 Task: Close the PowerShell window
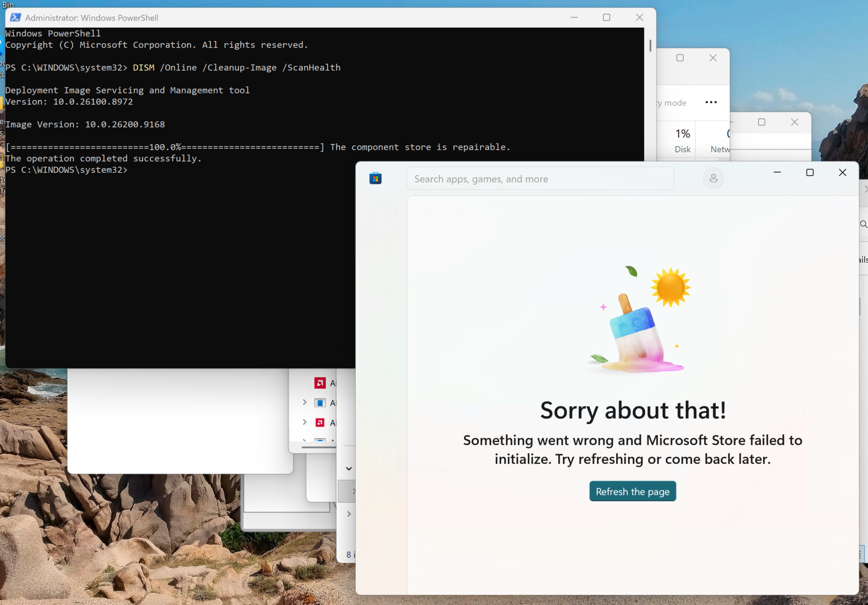point(639,17)
